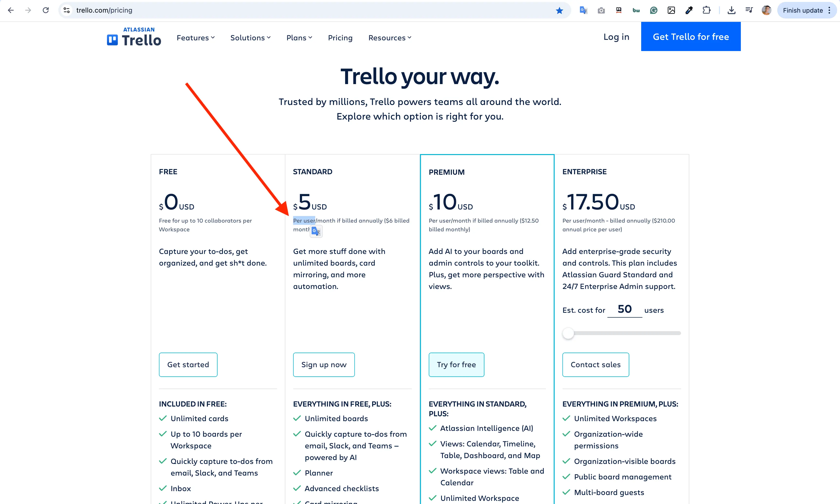Image resolution: width=840 pixels, height=504 pixels.
Task: Click the ENTERPRISE plan heading
Action: tap(584, 172)
